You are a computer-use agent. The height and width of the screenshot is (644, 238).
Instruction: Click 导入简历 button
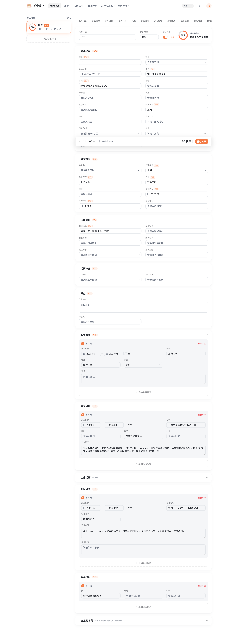tap(186, 141)
